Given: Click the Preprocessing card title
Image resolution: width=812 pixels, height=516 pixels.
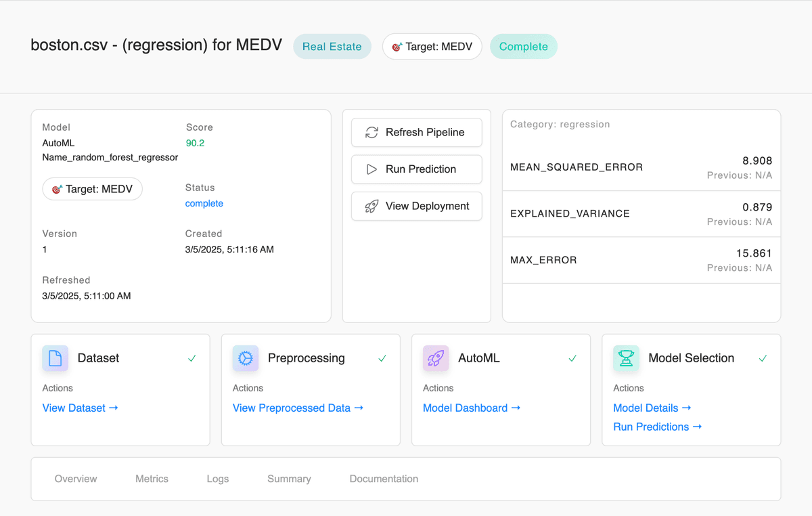Looking at the screenshot, I should [307, 358].
